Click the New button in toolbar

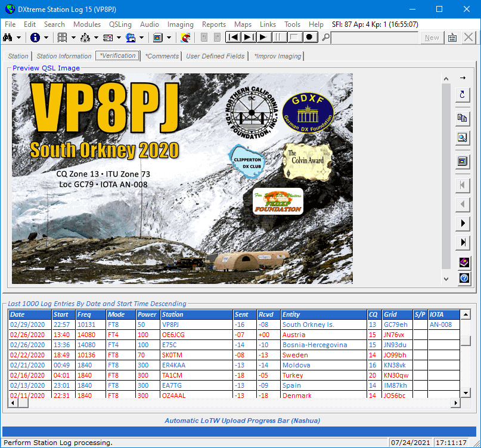tap(432, 38)
